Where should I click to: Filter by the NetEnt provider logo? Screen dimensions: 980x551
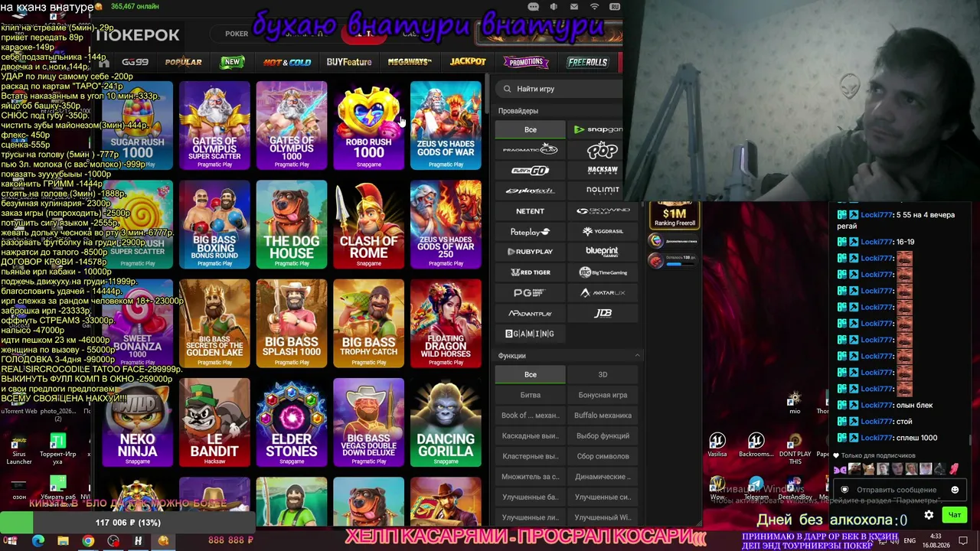pyautogui.click(x=530, y=210)
